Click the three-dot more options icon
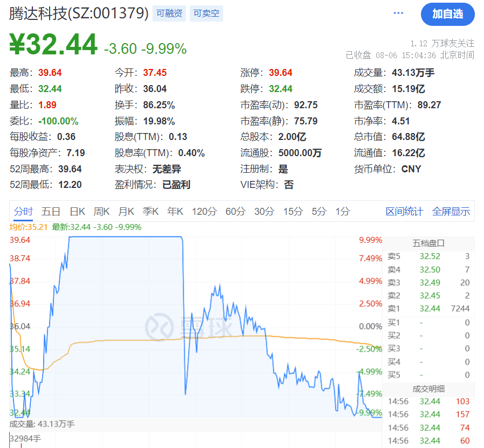 398,13
